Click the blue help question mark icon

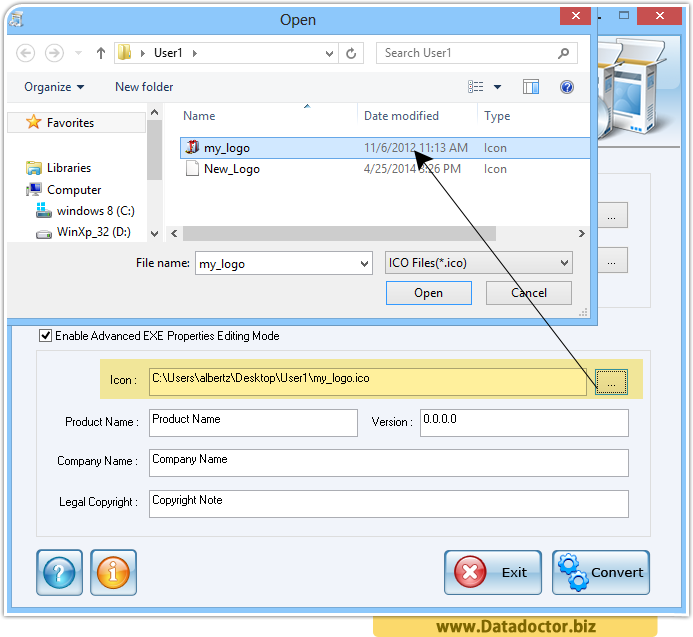pyautogui.click(x=59, y=573)
